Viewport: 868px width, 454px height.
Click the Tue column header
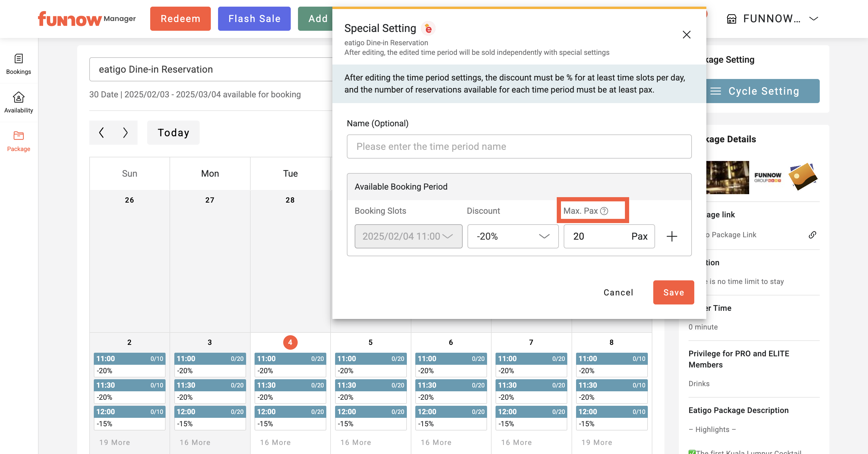click(x=290, y=173)
